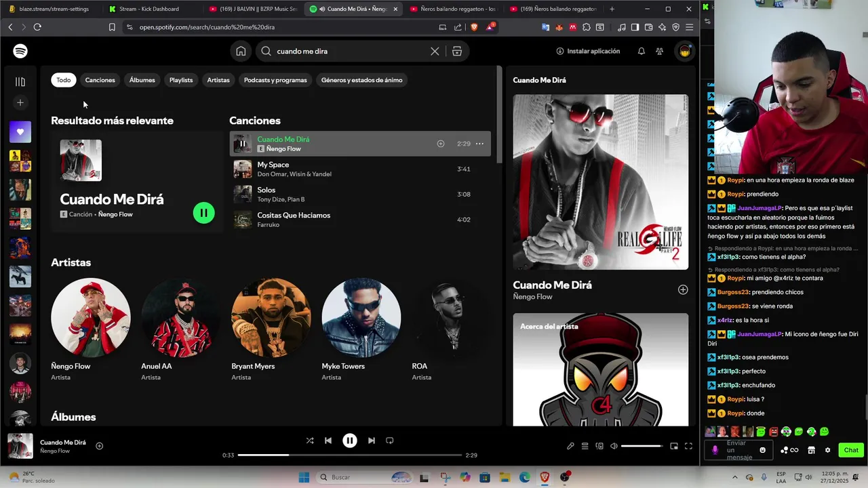
Task: Open Ñengo Flow link under the bottom player title
Action: click(55, 451)
